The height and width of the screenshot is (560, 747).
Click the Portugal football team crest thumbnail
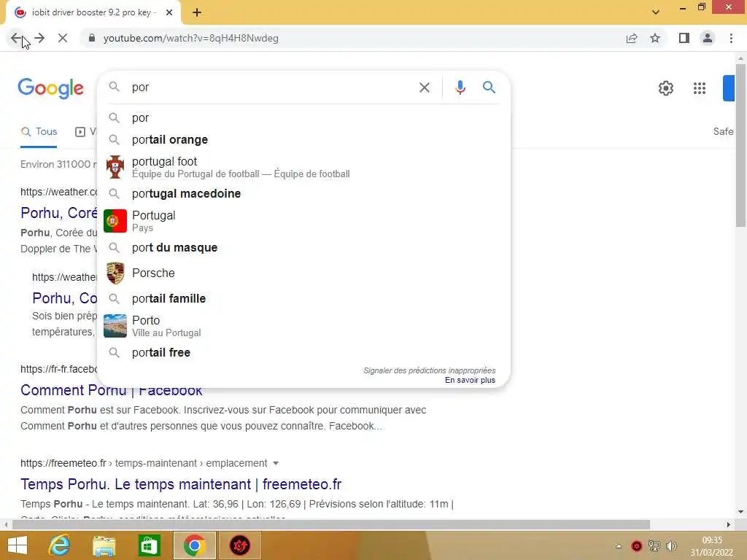pos(115,167)
